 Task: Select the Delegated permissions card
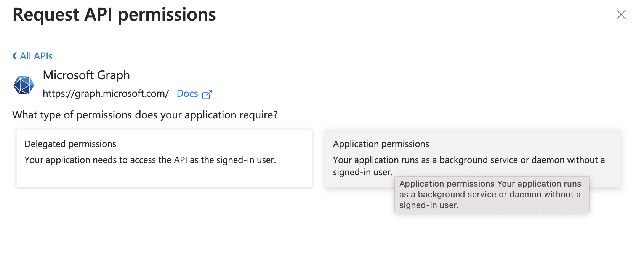(164, 158)
